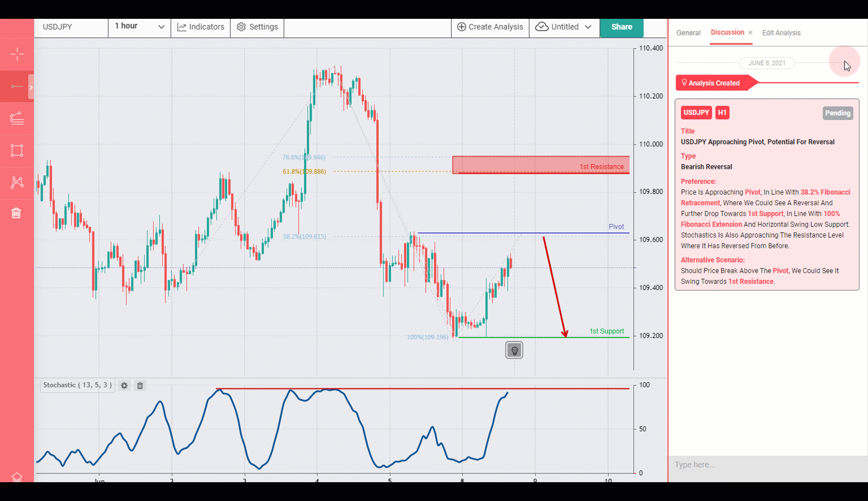Click the JUNE 8, 2021 date label
This screenshot has width=868, height=501.
[767, 63]
